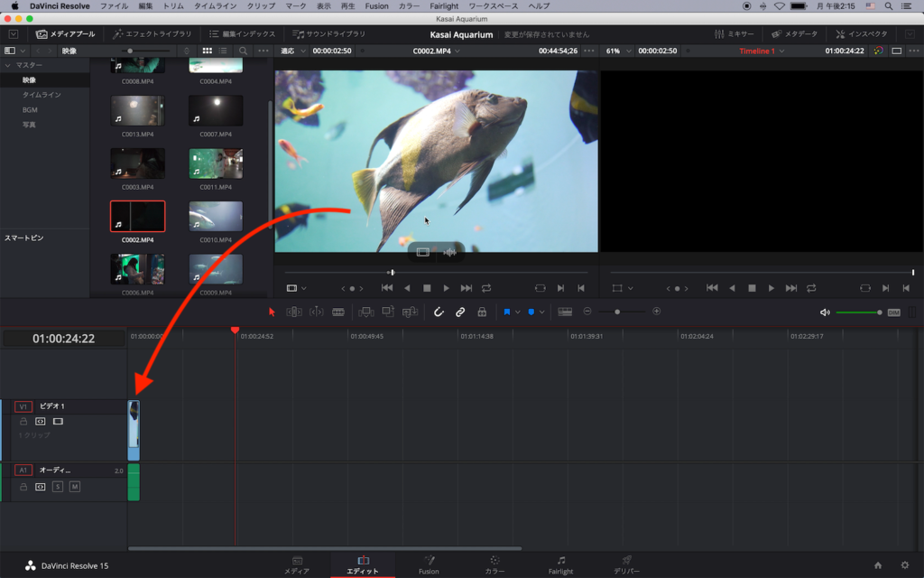This screenshot has width=924, height=578.
Task: Open the インスペクタ panel
Action: (862, 33)
